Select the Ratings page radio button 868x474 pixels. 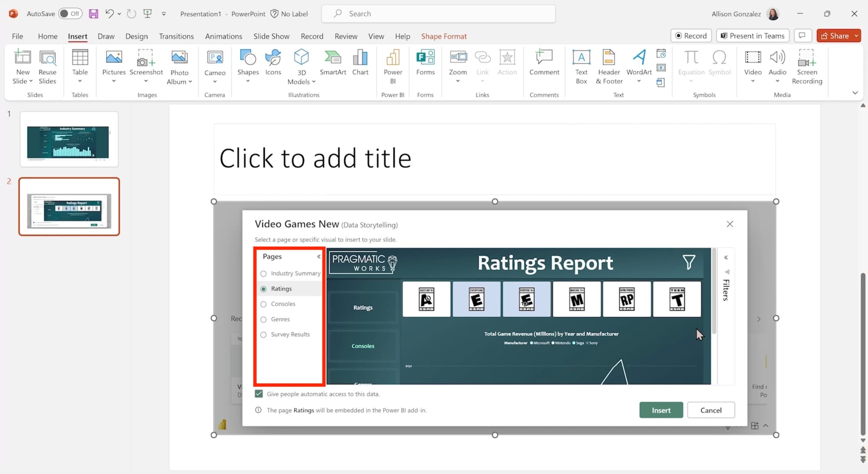263,289
